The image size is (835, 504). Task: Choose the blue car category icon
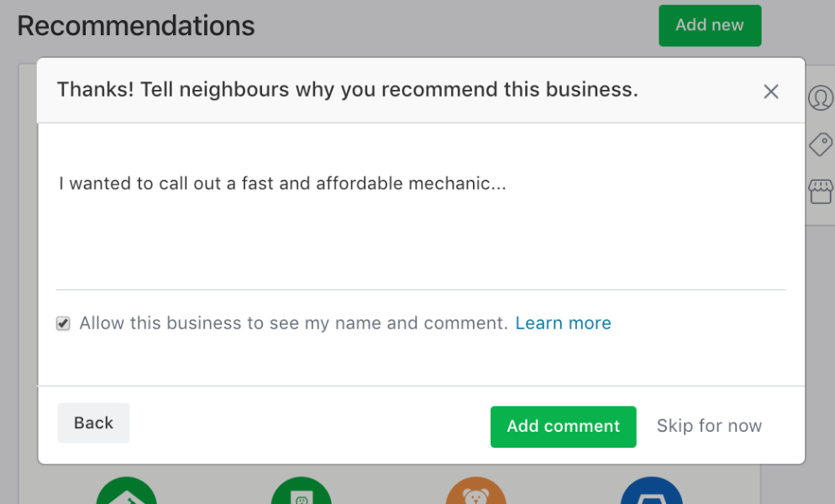pyautogui.click(x=651, y=491)
